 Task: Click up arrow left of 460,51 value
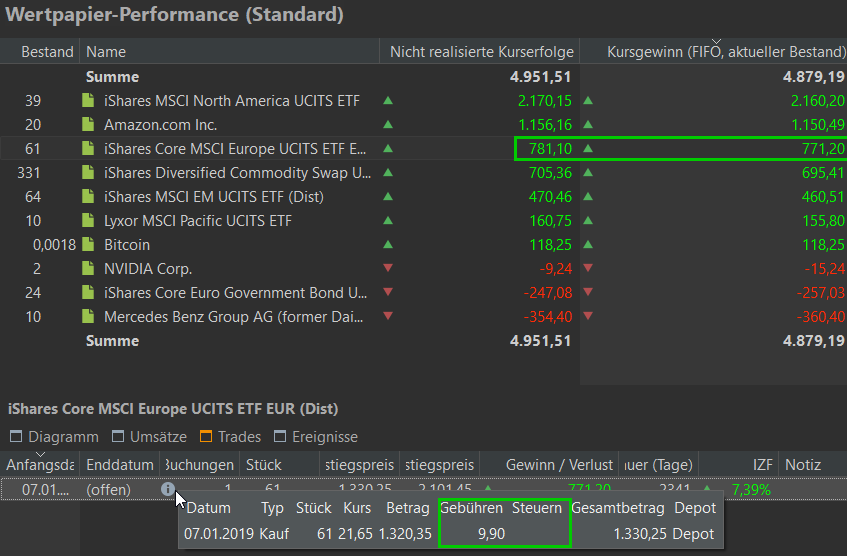click(588, 196)
